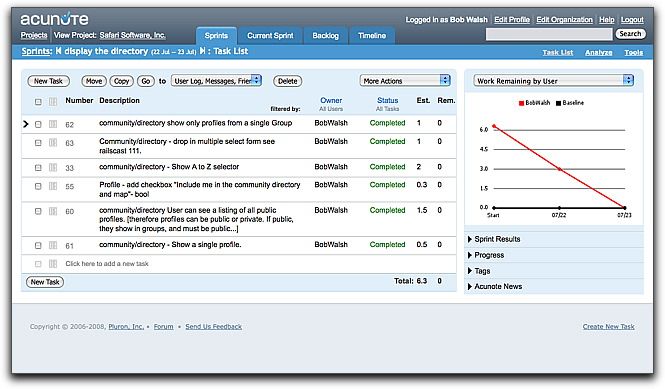Check the box in the add new task row

click(x=38, y=264)
